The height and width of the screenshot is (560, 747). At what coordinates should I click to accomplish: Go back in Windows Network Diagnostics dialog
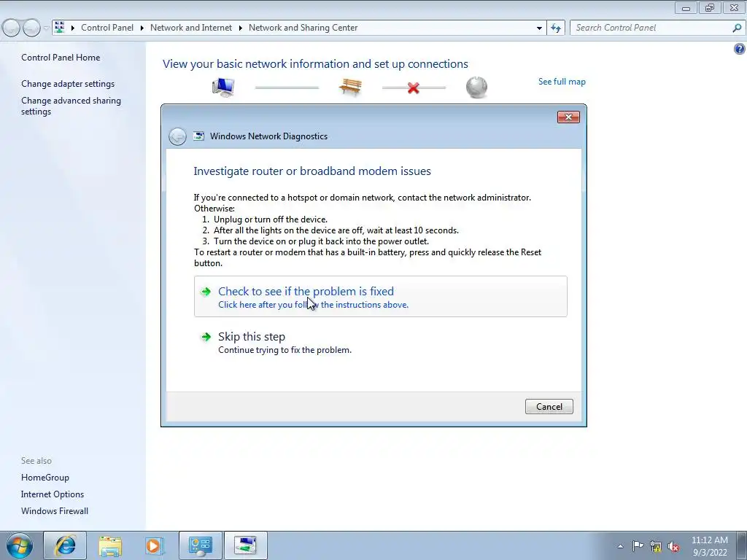pyautogui.click(x=177, y=136)
